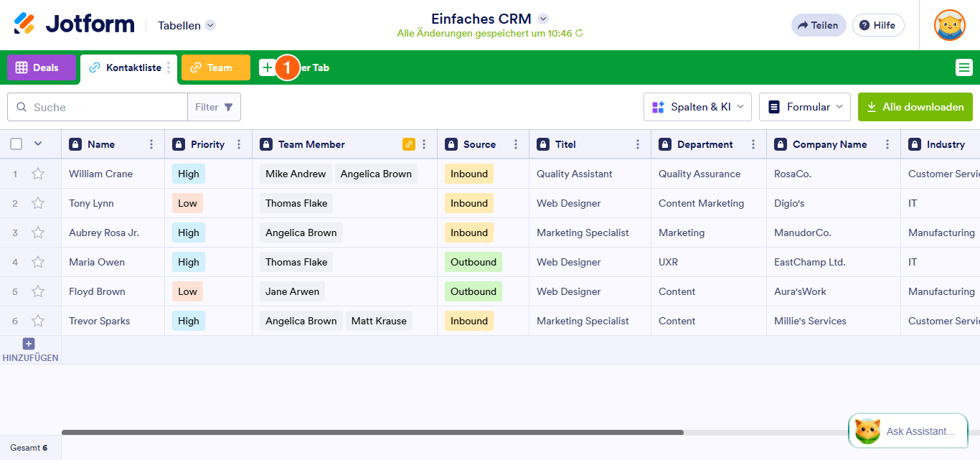Click the search magnifier icon

point(21,107)
